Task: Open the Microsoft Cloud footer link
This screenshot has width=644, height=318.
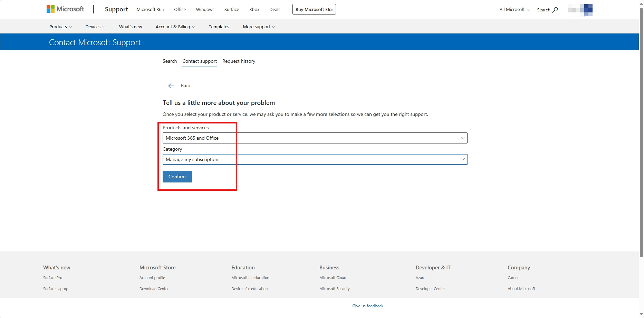Action: click(333, 278)
